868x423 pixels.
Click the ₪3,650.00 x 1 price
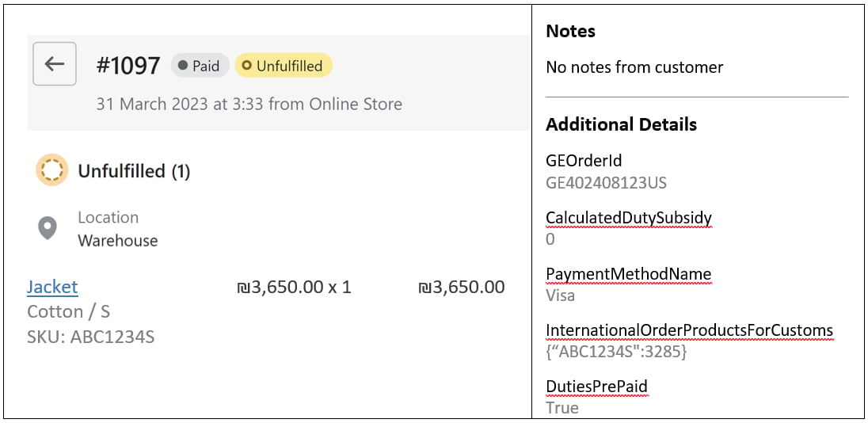tap(294, 288)
